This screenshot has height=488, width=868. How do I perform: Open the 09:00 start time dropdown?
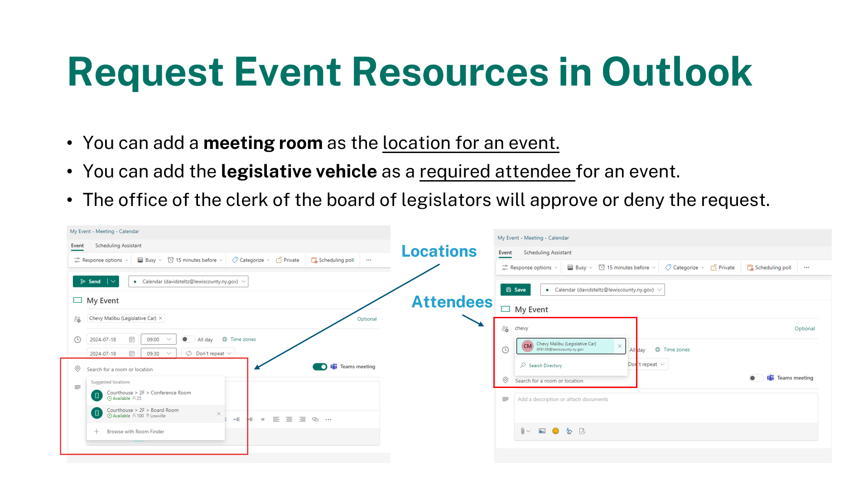coord(159,340)
